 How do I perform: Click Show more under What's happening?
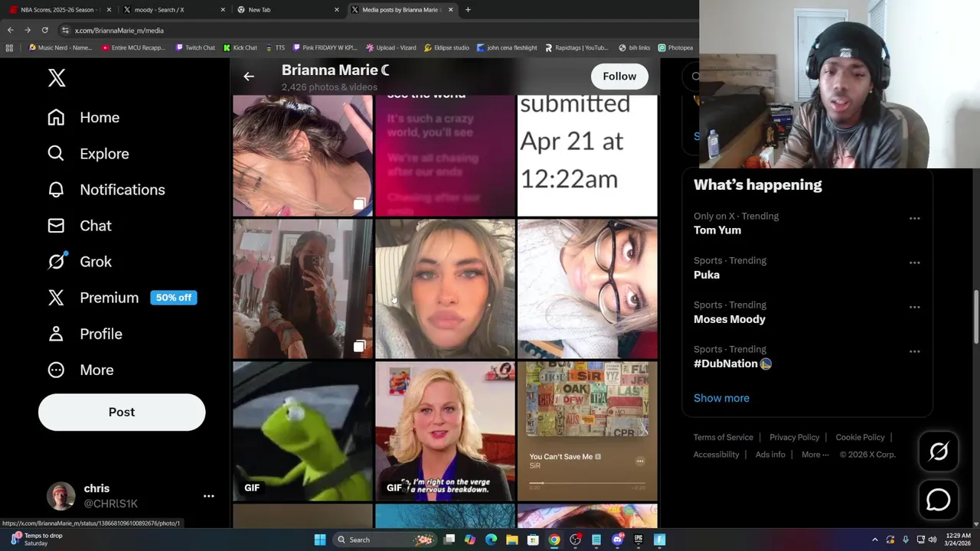[x=721, y=398]
